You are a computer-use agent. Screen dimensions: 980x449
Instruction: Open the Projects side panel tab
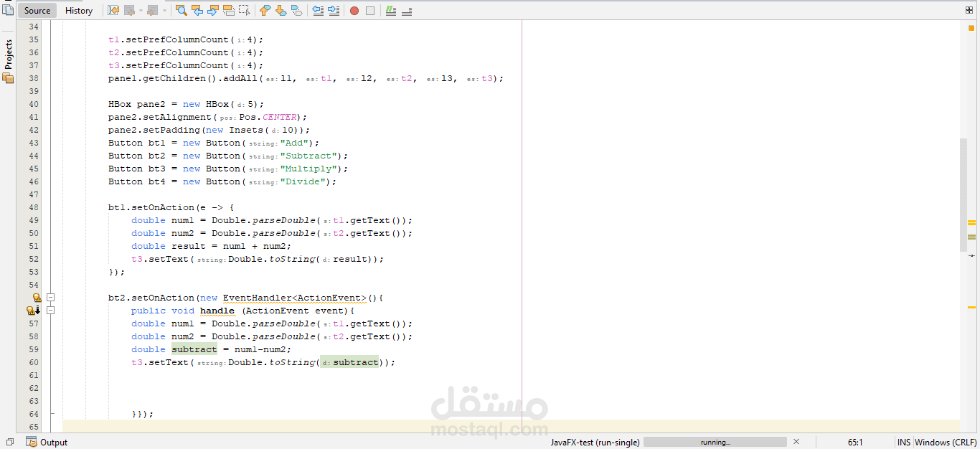[8, 55]
